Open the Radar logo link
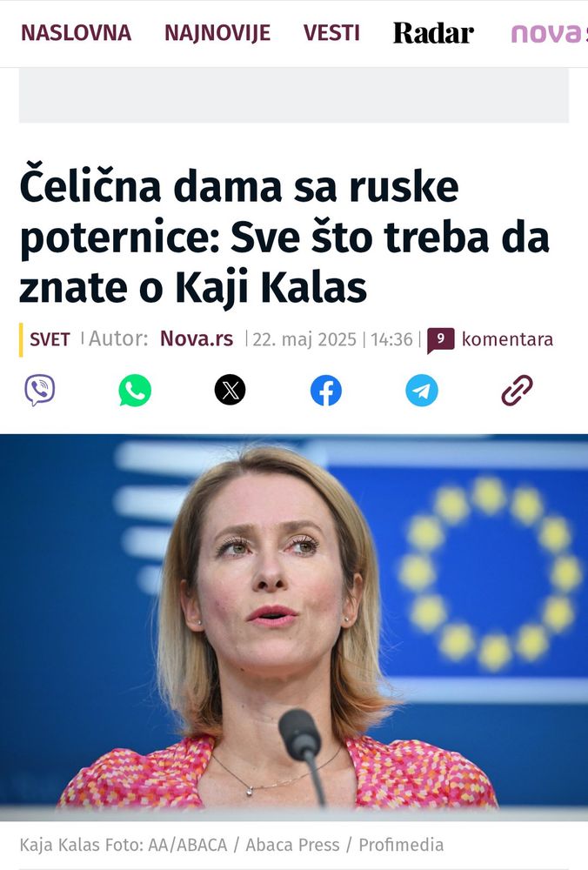Image resolution: width=588 pixels, height=870 pixels. [x=433, y=33]
